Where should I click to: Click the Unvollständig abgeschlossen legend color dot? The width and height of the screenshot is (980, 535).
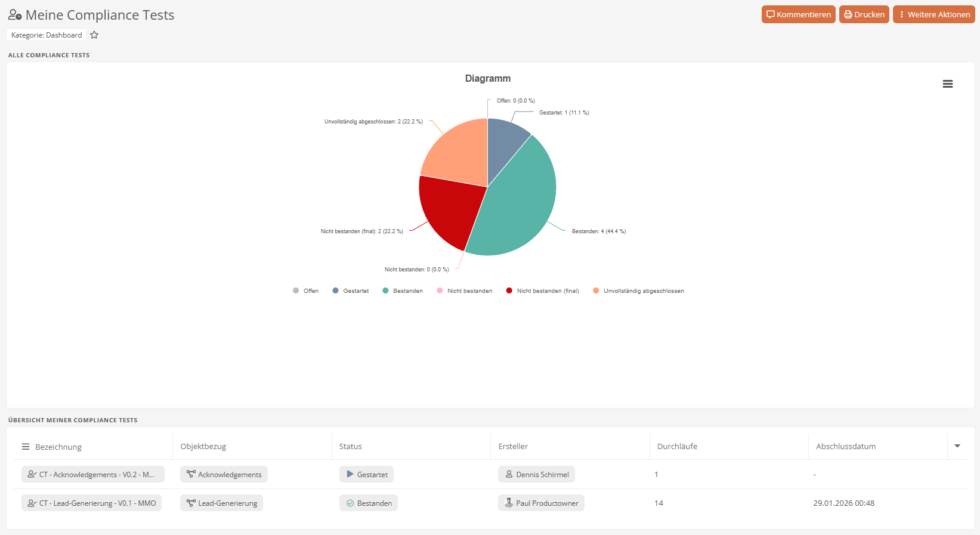click(596, 291)
